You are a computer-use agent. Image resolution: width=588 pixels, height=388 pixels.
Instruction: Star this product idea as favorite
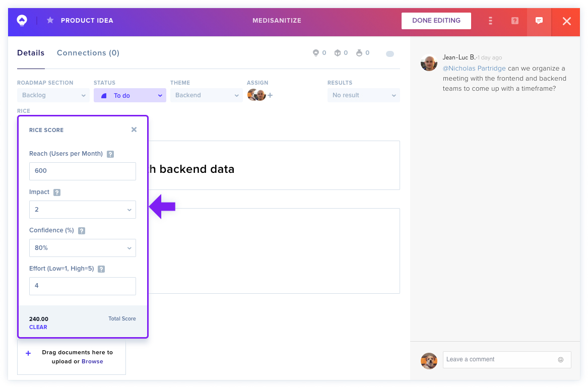50,20
